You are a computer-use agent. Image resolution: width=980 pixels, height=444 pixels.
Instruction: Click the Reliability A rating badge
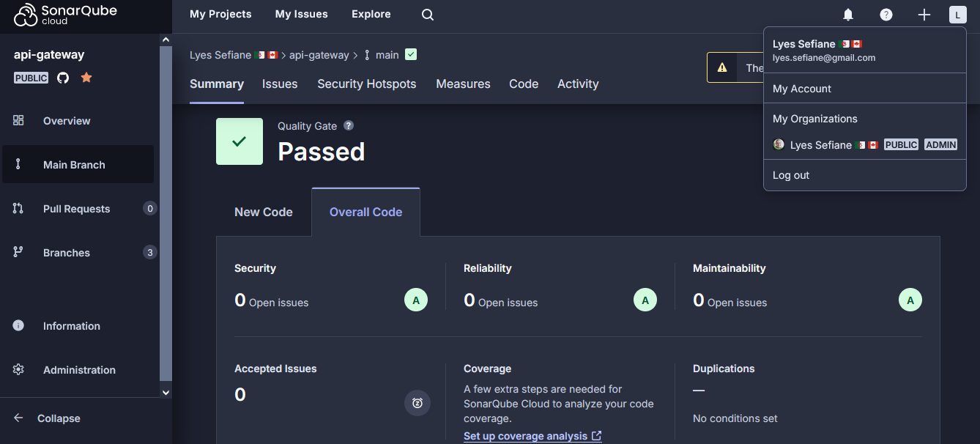pos(645,300)
